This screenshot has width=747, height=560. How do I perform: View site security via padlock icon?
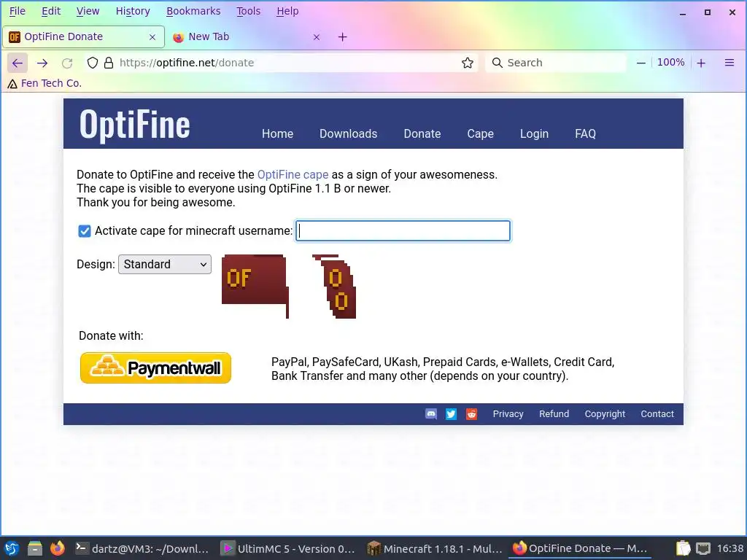point(109,63)
